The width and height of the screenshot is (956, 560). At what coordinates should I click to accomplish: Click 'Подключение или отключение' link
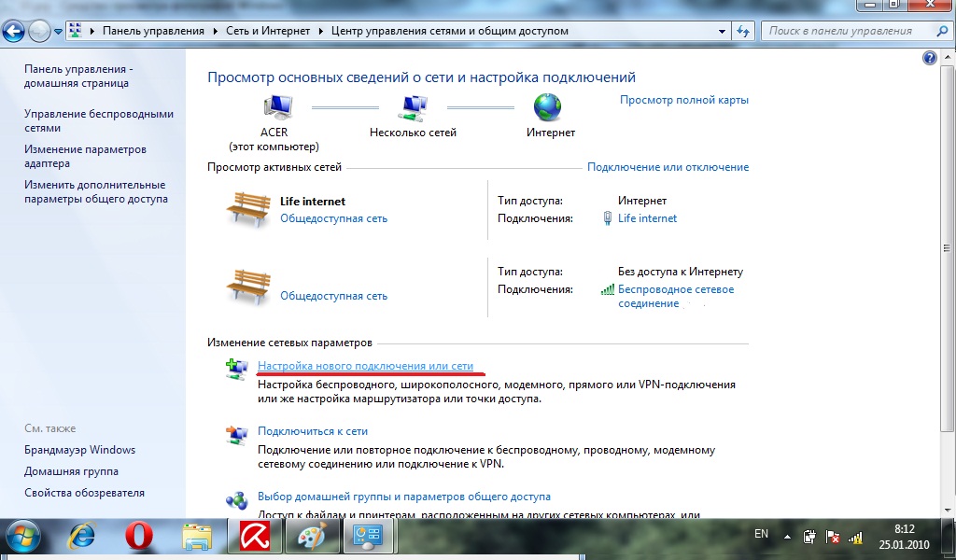click(x=668, y=167)
